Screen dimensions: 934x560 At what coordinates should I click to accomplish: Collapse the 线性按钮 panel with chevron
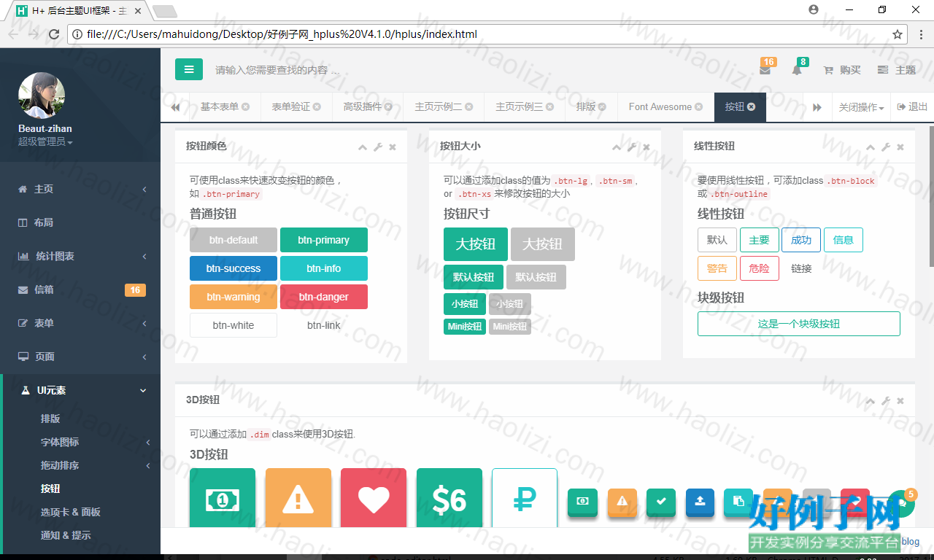click(x=871, y=147)
